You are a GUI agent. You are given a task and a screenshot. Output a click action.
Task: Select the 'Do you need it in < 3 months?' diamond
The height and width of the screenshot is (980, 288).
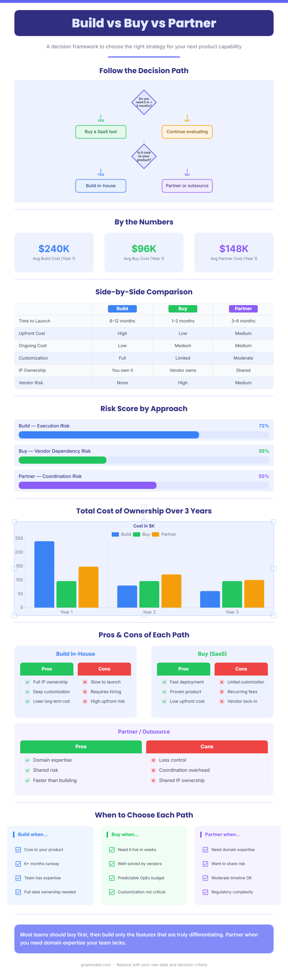pos(144,102)
